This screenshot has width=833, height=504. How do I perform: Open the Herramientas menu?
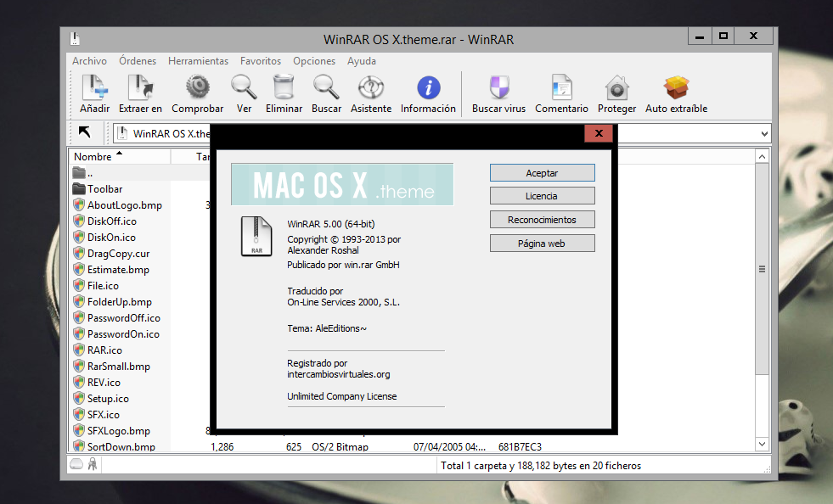(198, 60)
